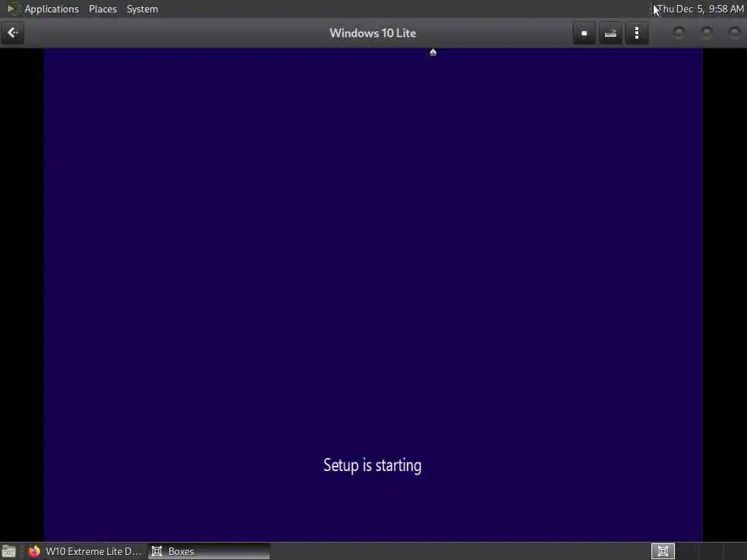Open the clock showing Thu Dec 5, 9:58 AM
Viewport: 747px width, 560px height.
point(700,9)
